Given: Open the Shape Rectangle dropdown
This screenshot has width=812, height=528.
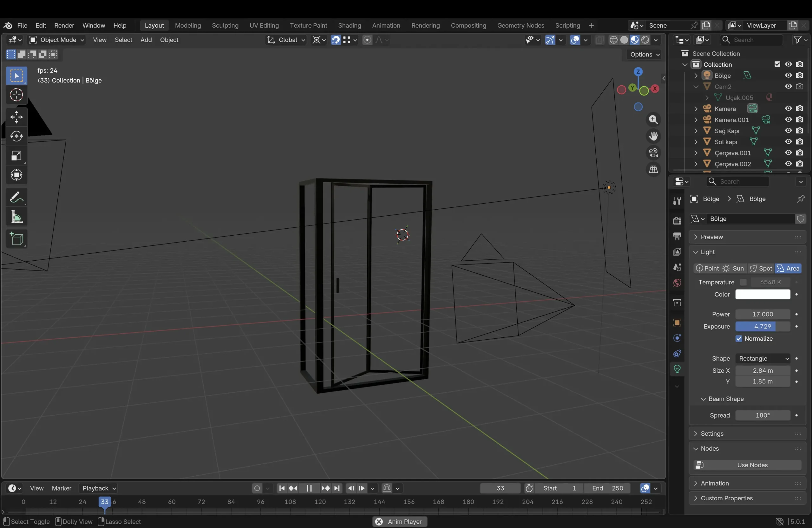Looking at the screenshot, I should pos(763,358).
